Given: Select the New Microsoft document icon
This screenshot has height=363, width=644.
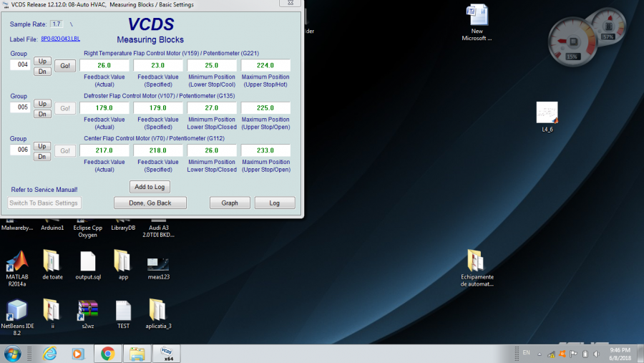Looking at the screenshot, I should click(x=477, y=16).
